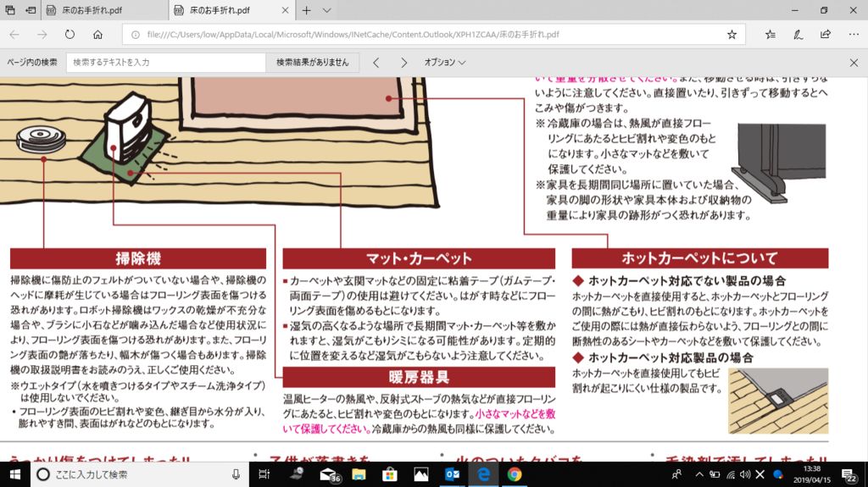This screenshot has height=487, width=868.
Task: Click the マット・カーペット section header
Action: (419, 258)
